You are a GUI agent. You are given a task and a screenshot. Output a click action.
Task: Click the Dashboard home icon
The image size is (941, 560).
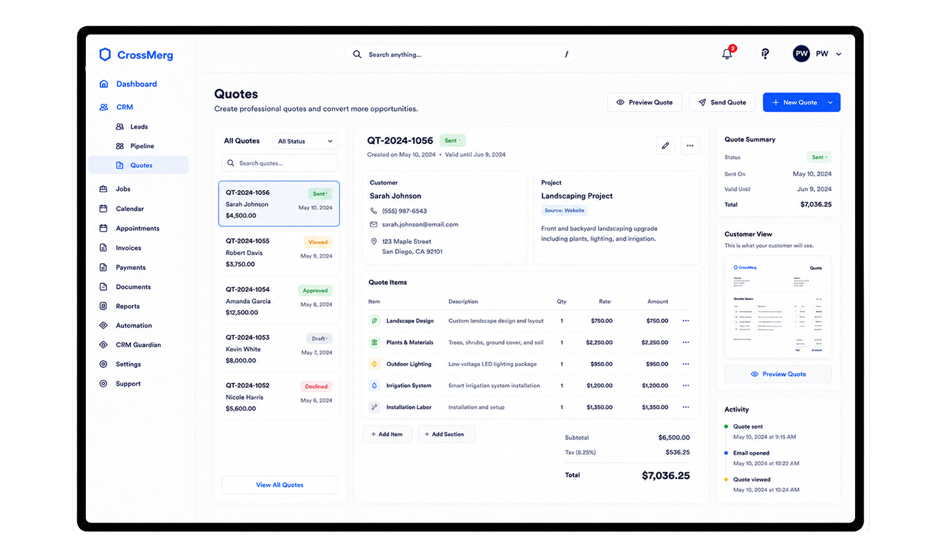[x=104, y=84]
